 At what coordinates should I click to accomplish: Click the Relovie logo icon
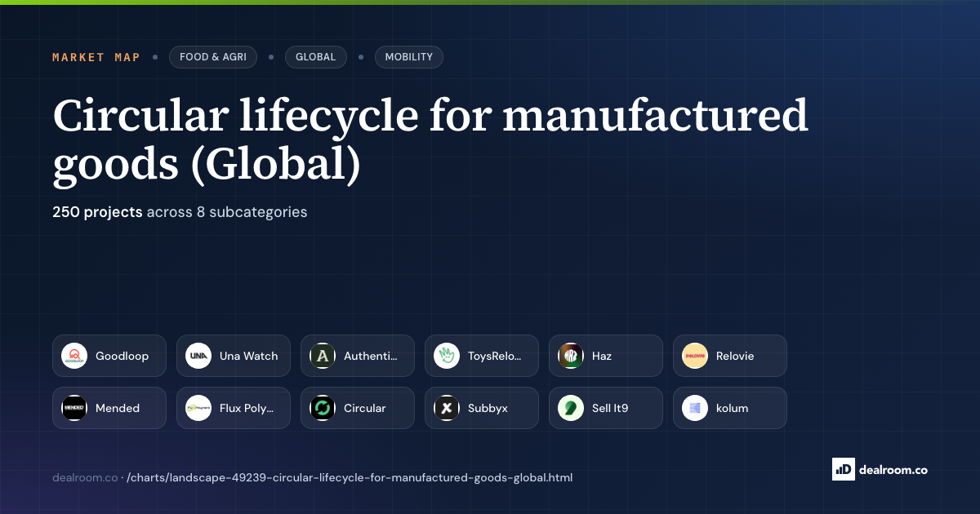[x=695, y=356]
